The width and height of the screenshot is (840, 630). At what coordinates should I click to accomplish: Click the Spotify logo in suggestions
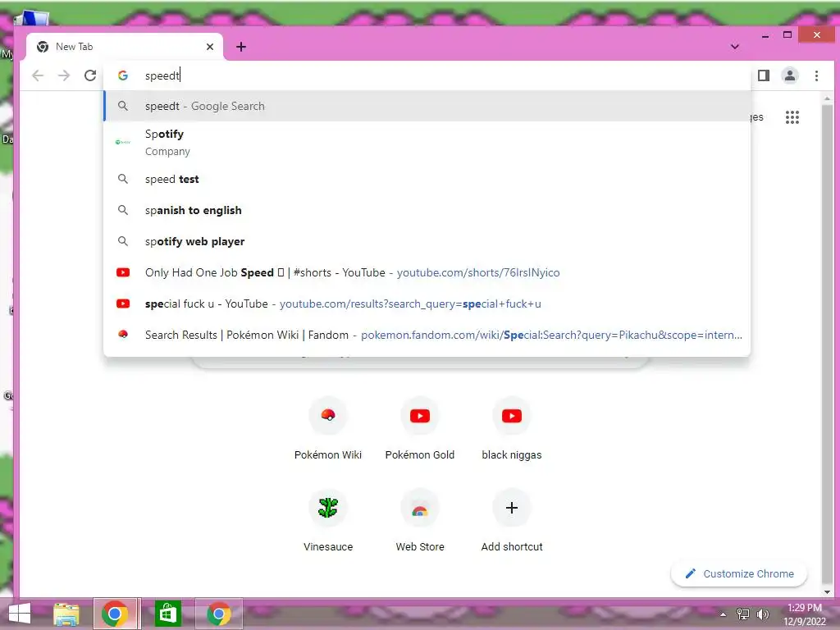[123, 142]
